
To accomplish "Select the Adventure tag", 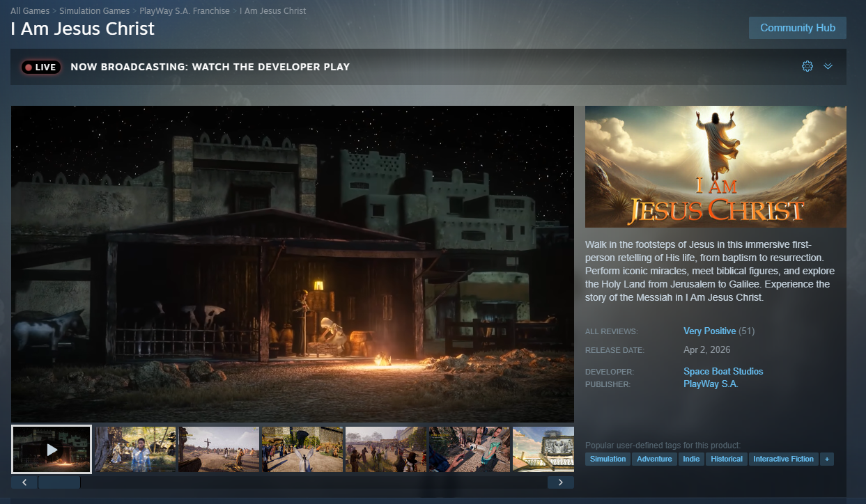I will (654, 459).
